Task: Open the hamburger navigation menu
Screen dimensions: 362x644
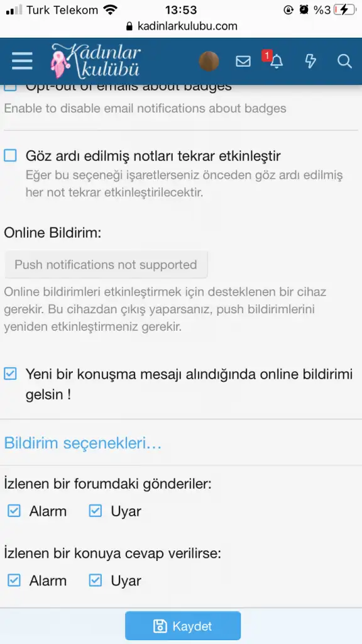Action: pos(22,62)
